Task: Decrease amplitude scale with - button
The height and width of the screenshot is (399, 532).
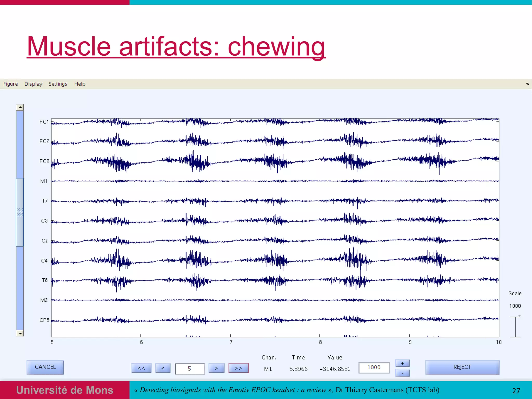Action: pyautogui.click(x=402, y=373)
